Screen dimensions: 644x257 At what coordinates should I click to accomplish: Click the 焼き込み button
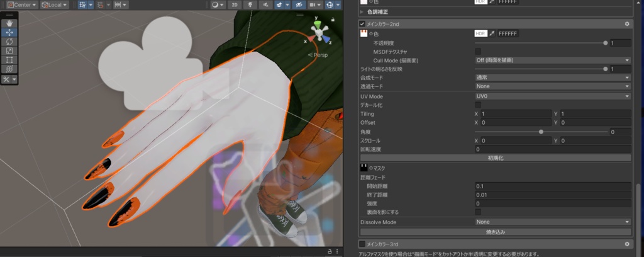(x=496, y=232)
